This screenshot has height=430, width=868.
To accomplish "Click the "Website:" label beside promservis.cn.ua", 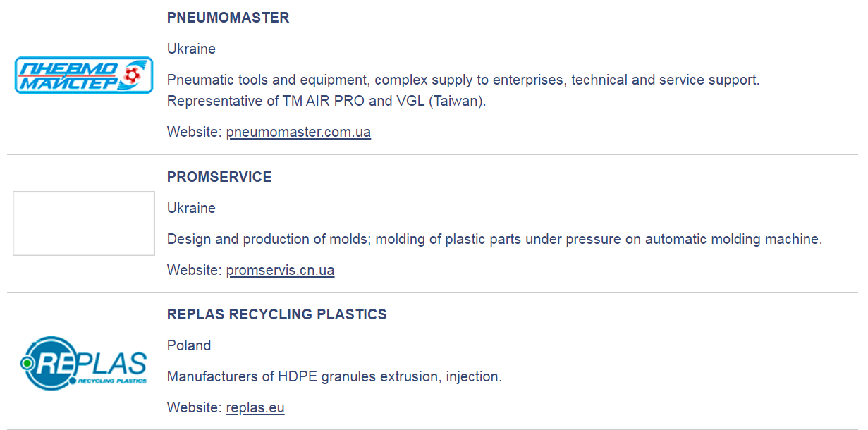I will pos(194,270).
